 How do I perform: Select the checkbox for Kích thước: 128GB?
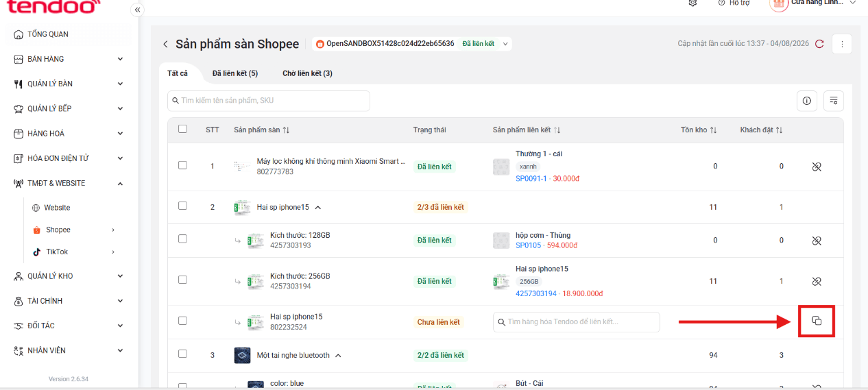[x=182, y=239]
